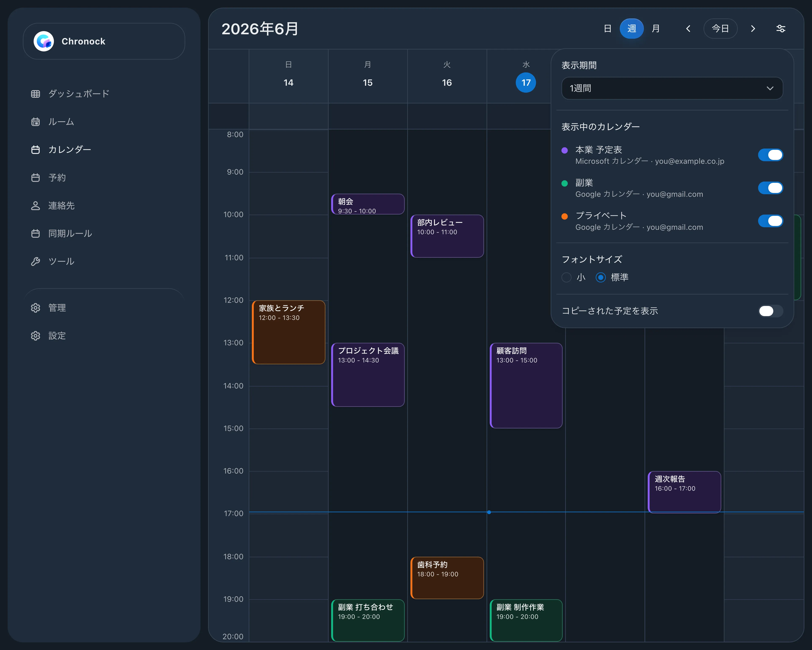This screenshot has height=650, width=812.
Task: Open the 予約 sidebar icon
Action: (35, 178)
